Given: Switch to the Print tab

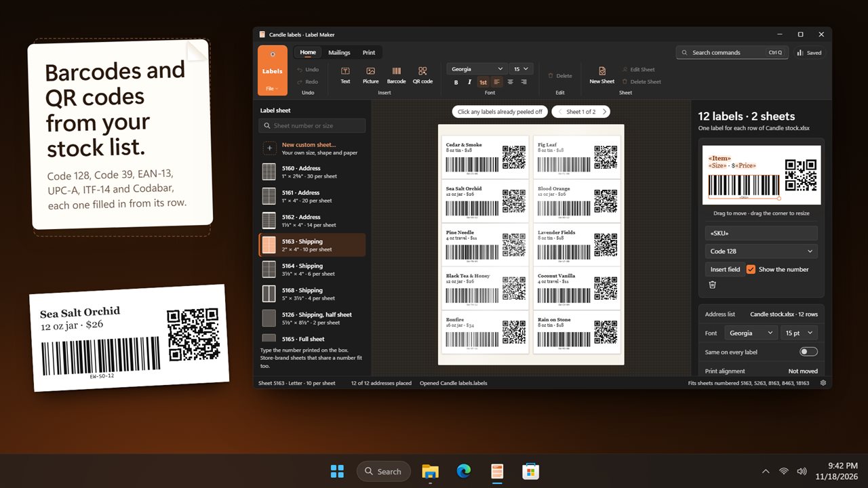Looking at the screenshot, I should pos(369,52).
